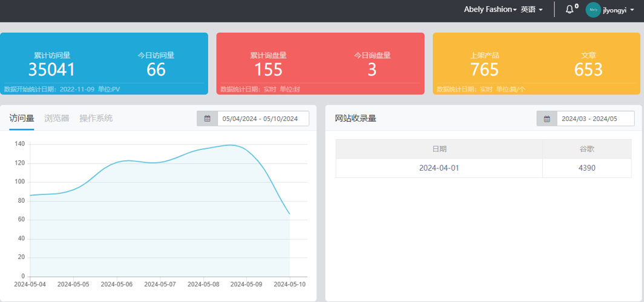Click the 2024-04-01 table row date
644x302 pixels.
point(439,168)
